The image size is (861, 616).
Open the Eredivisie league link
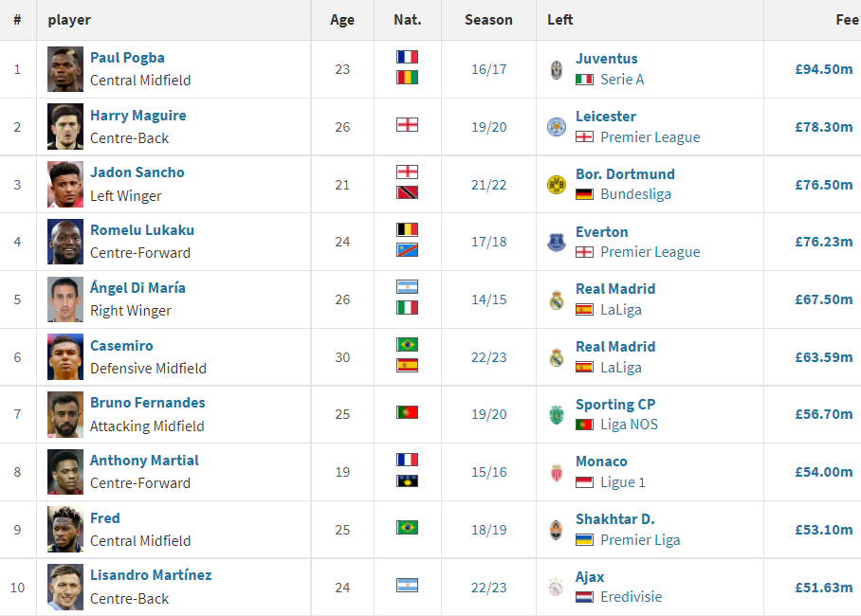click(631, 598)
